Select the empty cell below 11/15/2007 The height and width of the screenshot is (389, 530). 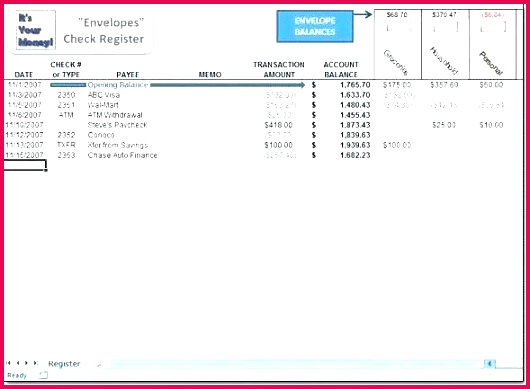[25, 165]
